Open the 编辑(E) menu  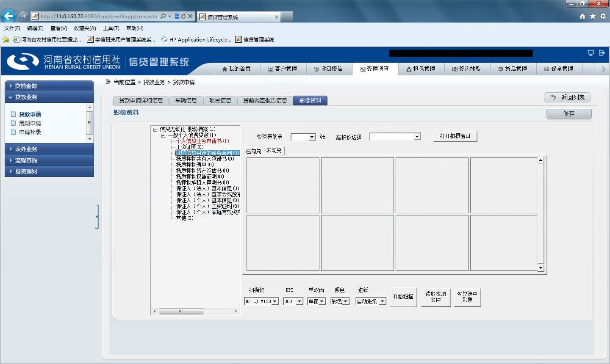[x=35, y=28]
